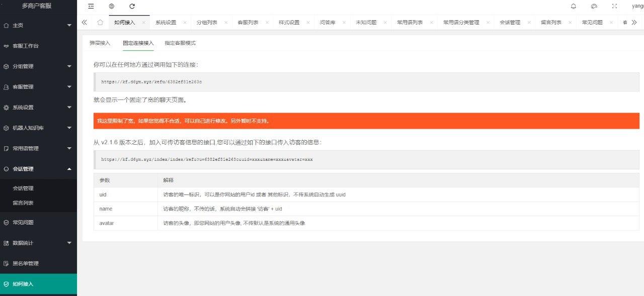Expand the 分组管理 sidebar menu
This screenshot has width=644, height=296.
pos(38,66)
